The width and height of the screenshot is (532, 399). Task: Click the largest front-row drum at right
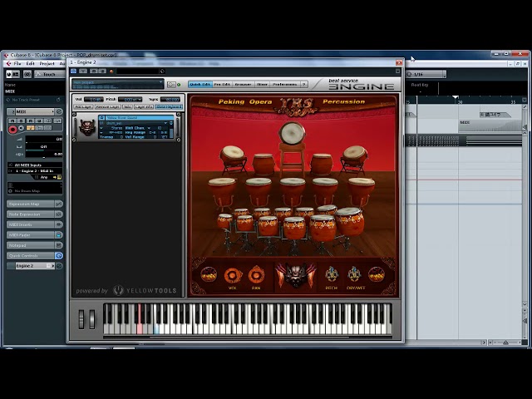349,222
